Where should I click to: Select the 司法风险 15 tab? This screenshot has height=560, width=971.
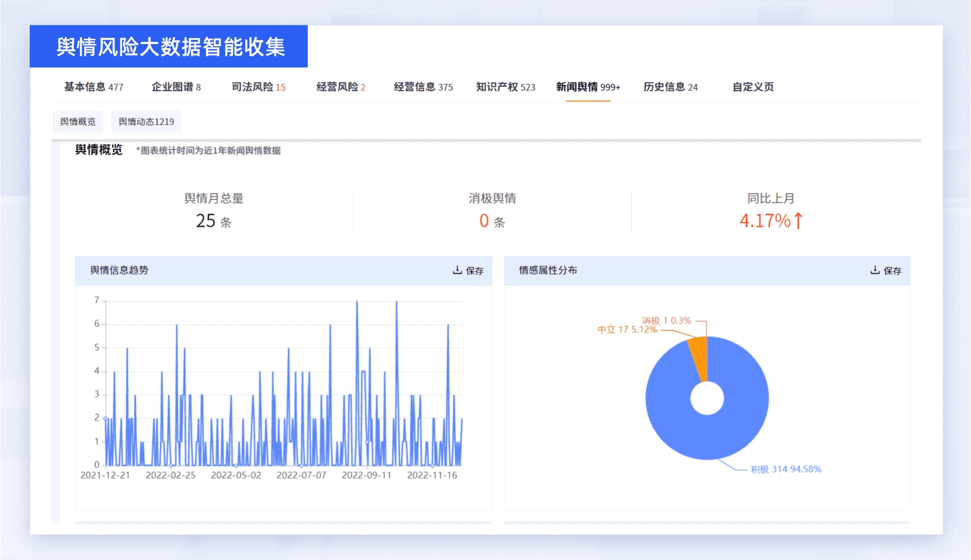(258, 87)
